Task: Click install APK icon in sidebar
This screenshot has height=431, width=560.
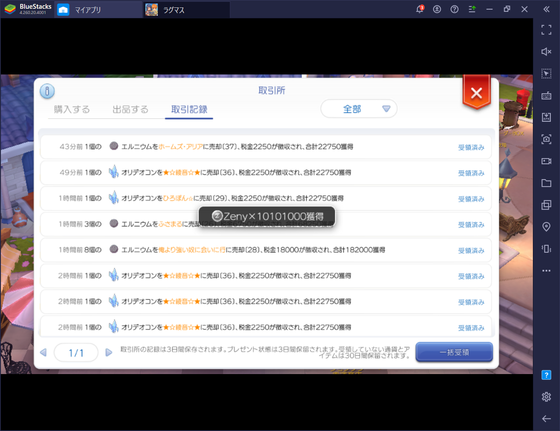Action: point(546,117)
